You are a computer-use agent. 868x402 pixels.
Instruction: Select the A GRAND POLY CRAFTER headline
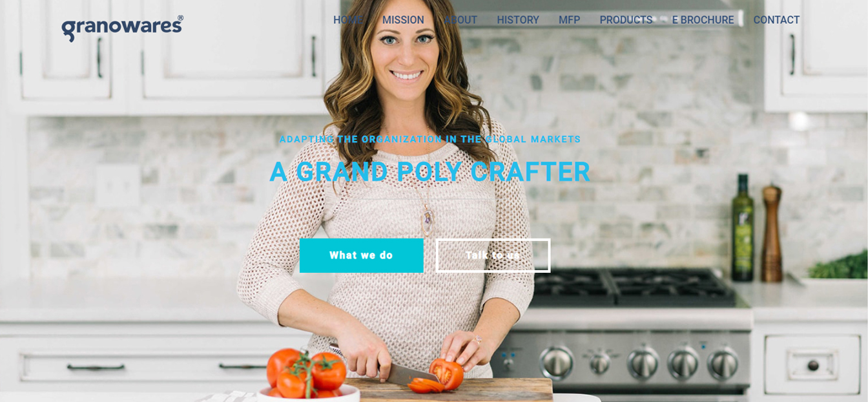430,172
